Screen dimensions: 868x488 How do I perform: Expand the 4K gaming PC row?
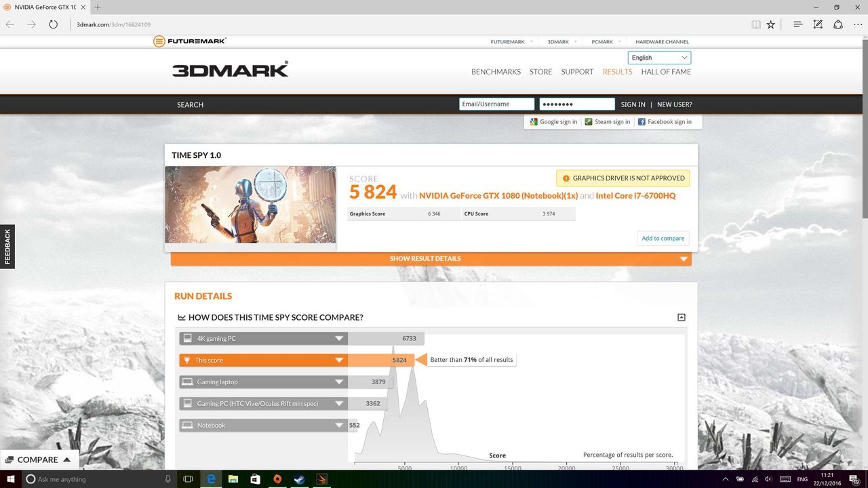point(263,338)
